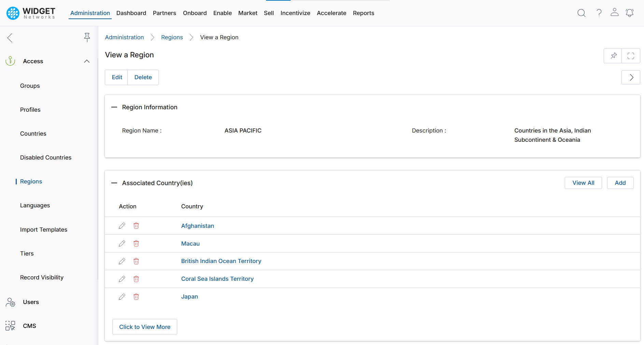Click edit pencil for Afghanistan row
Image resolution: width=644 pixels, height=345 pixels.
pos(122,226)
